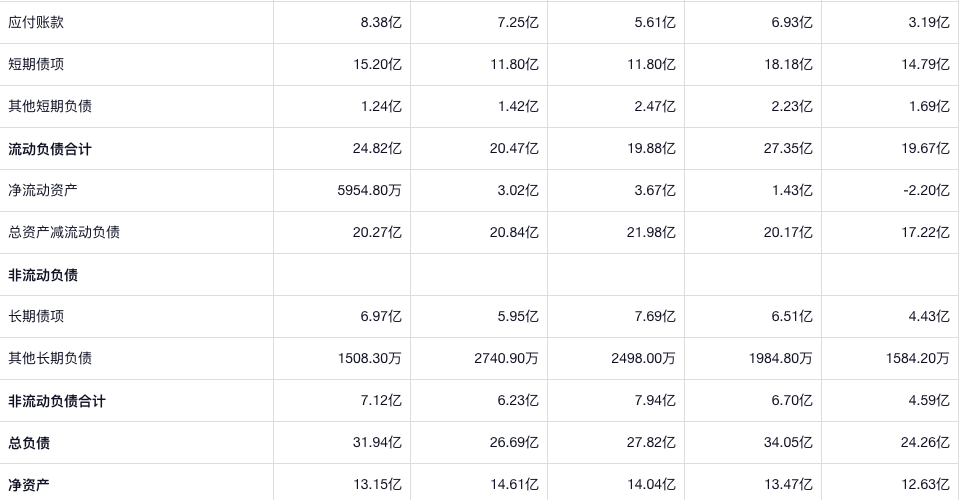Select the 2740.90万 other long-term liabilities cell
The width and height of the screenshot is (960, 500).
pyautogui.click(x=506, y=358)
